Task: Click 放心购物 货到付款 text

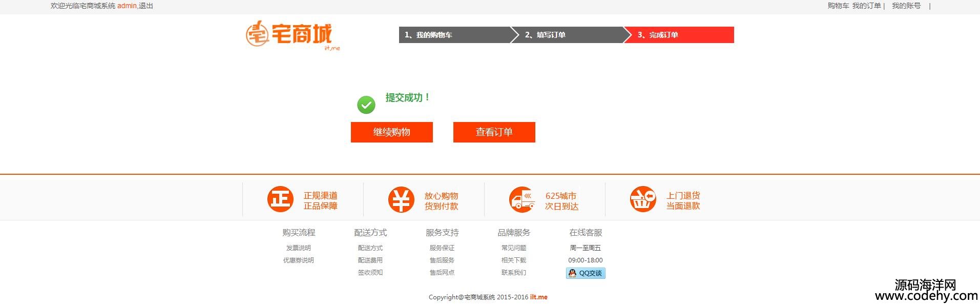Action: [441, 201]
